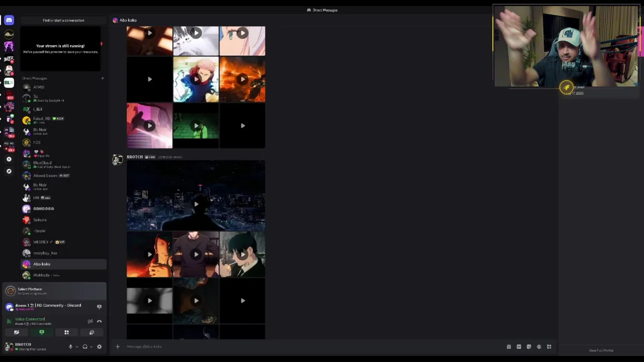Open Makhada direct message
The height and width of the screenshot is (362, 644).
[63, 275]
